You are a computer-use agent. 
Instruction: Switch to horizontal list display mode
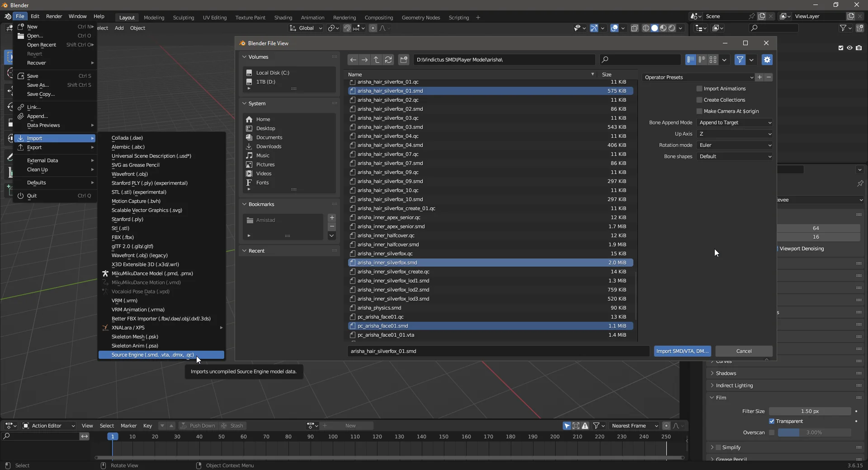point(702,60)
